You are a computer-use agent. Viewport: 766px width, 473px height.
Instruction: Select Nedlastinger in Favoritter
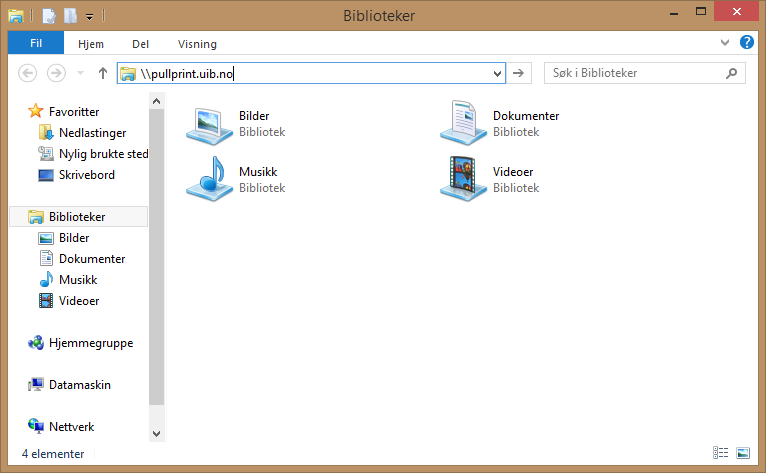coord(92,133)
